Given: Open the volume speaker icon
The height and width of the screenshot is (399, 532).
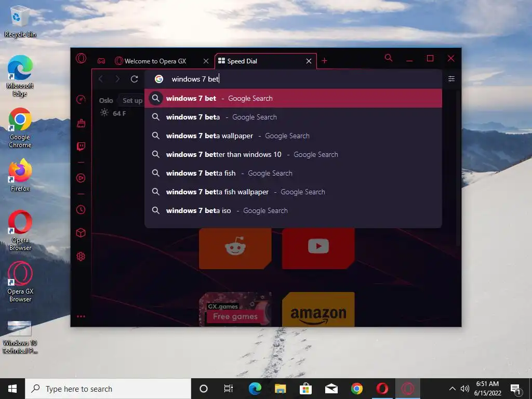Looking at the screenshot, I should pos(465,389).
